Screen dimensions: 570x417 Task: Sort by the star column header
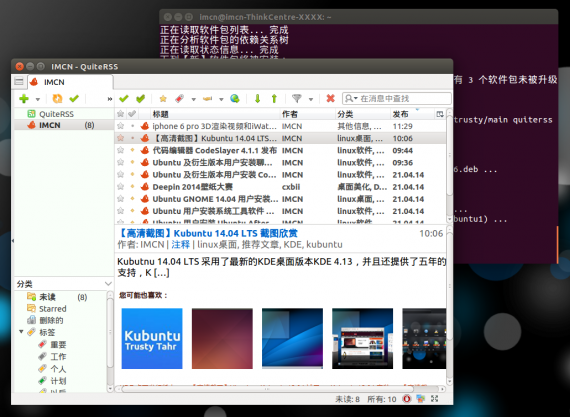120,114
